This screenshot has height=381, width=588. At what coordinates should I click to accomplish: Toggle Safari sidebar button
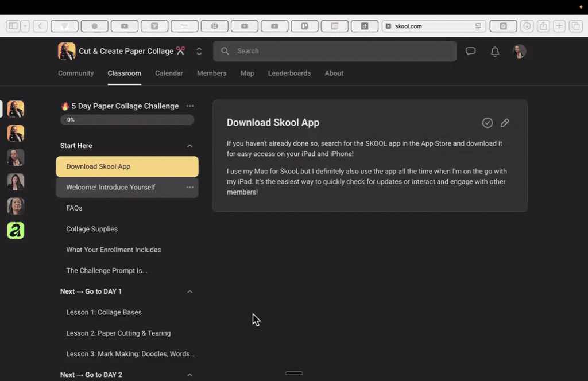click(13, 26)
